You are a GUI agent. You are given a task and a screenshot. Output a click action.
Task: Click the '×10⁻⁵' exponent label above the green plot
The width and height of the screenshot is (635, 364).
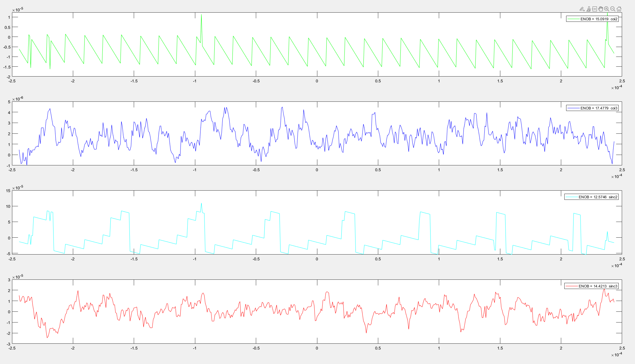point(18,9)
